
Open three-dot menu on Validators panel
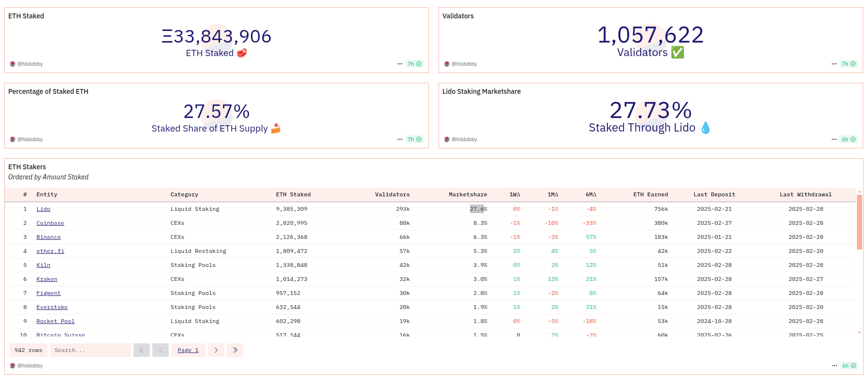[x=834, y=64]
